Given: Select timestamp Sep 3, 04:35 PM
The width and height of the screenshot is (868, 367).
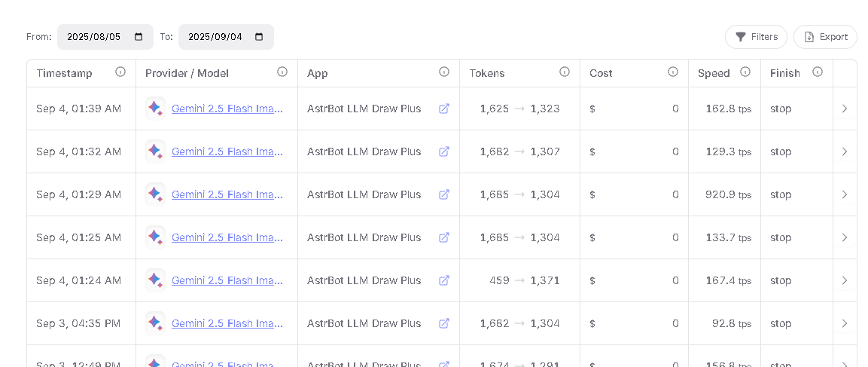Looking at the screenshot, I should tap(78, 323).
